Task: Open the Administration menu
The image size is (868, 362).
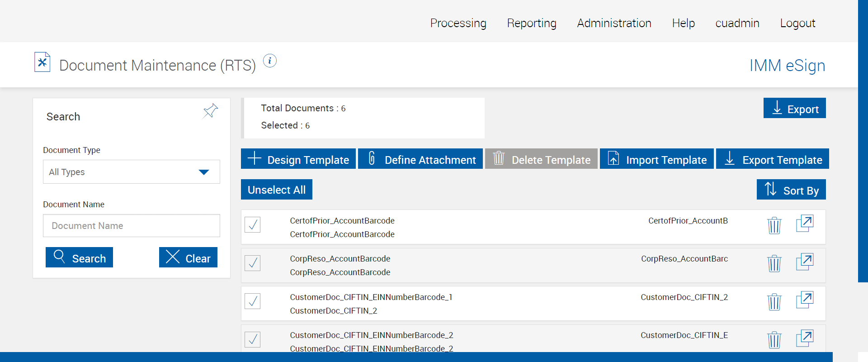Action: [614, 23]
